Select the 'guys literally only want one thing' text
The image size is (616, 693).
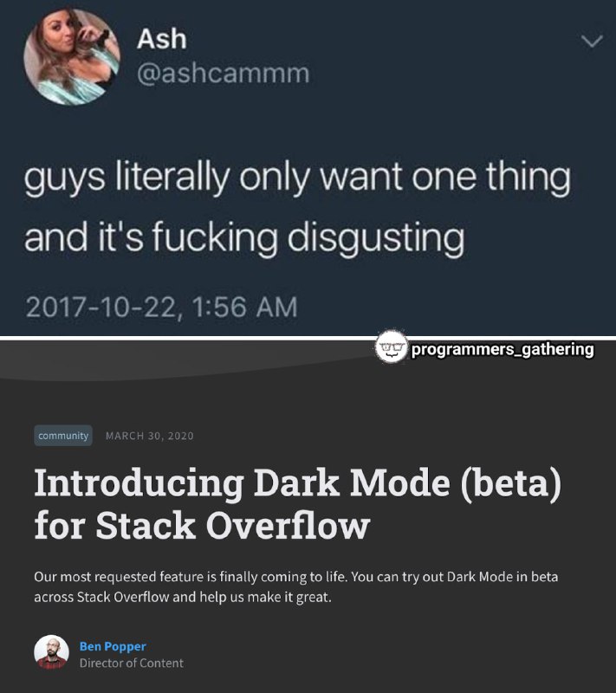coord(297,178)
